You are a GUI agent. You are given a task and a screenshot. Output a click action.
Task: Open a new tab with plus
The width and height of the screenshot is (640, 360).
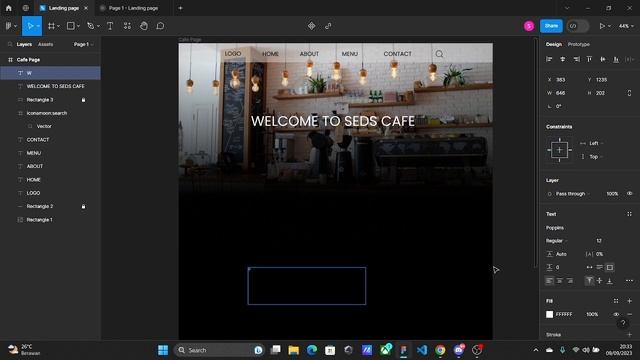[180, 8]
